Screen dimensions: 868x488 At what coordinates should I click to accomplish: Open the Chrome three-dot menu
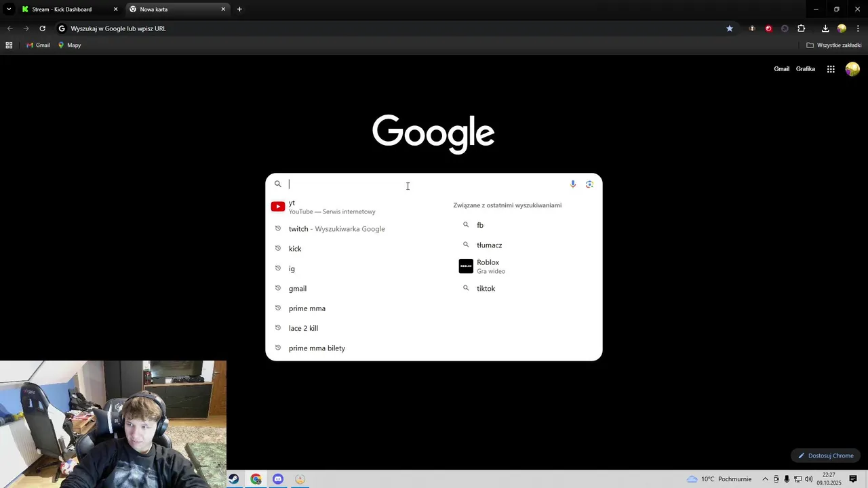pyautogui.click(x=858, y=28)
